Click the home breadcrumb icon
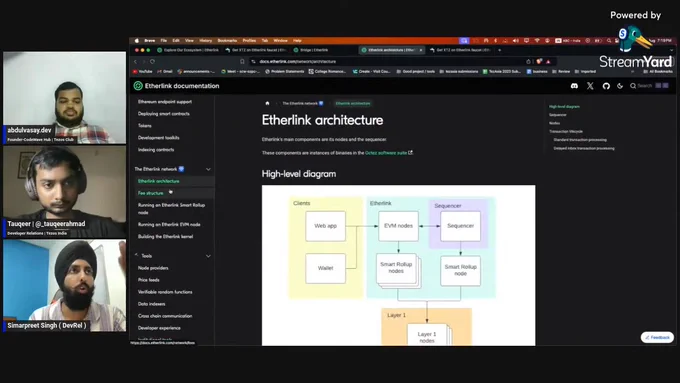The width and height of the screenshot is (680, 383). (267, 103)
